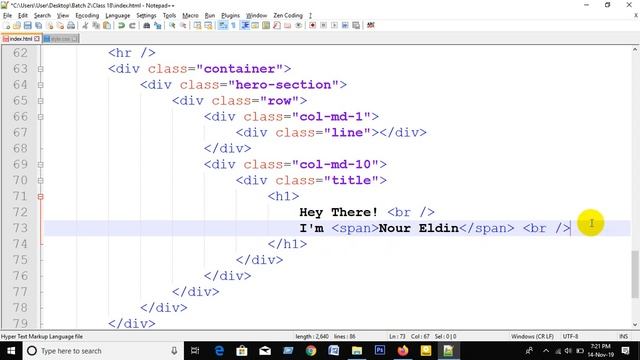640x360 pixels.
Task: Toggle Word wrap in the toolbar
Action: 222,25
